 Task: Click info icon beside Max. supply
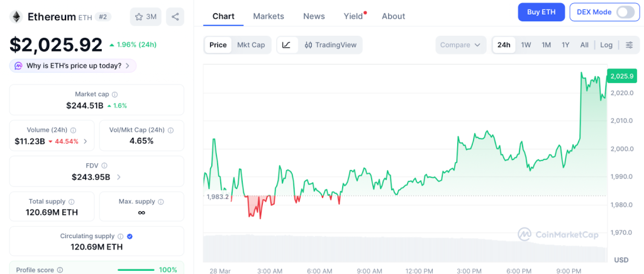pyautogui.click(x=160, y=202)
